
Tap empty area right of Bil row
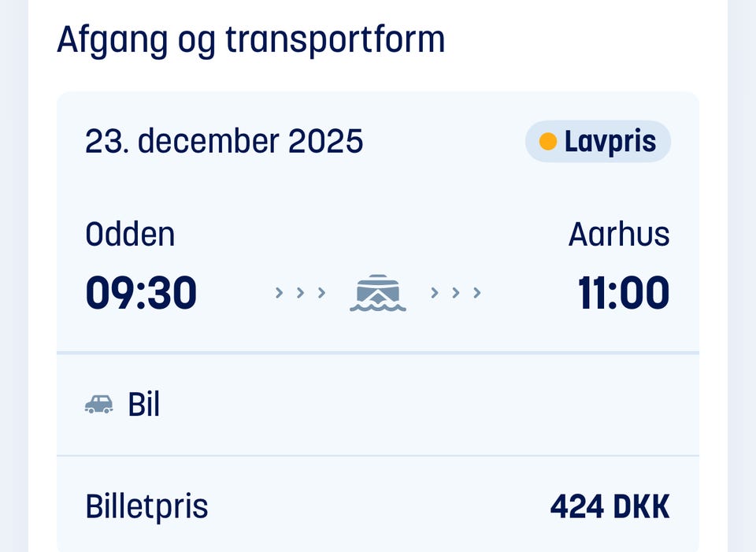pos(472,405)
